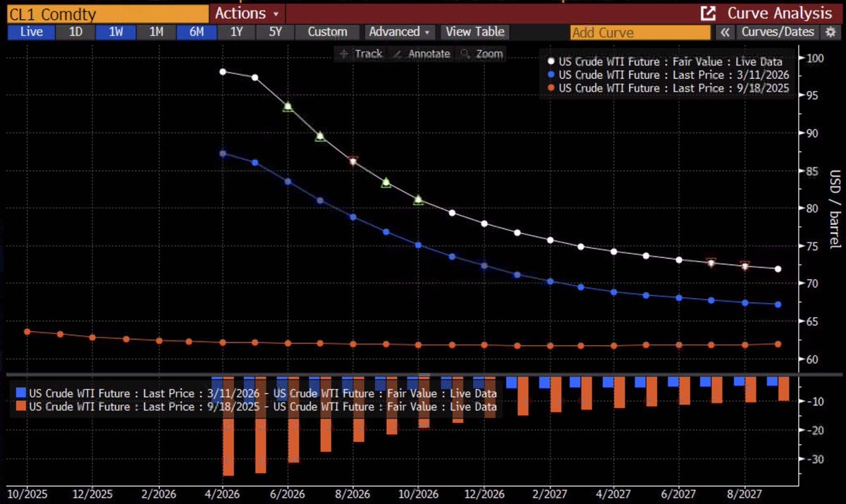Click green triangle marker on 6/2026 fair value
This screenshot has height=504, width=846.
click(x=288, y=106)
